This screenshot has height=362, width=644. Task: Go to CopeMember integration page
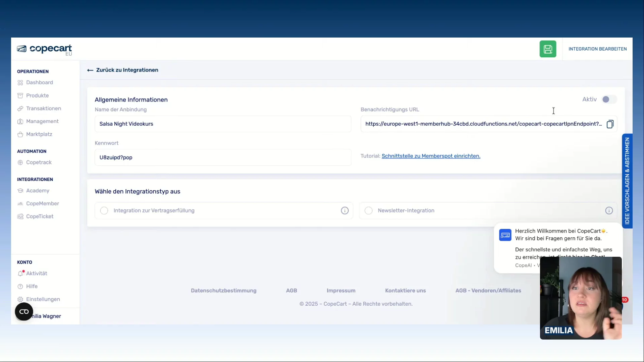(x=42, y=203)
